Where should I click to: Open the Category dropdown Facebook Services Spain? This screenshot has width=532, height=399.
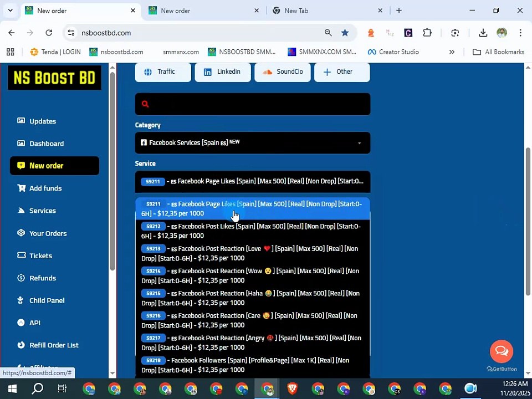point(253,143)
